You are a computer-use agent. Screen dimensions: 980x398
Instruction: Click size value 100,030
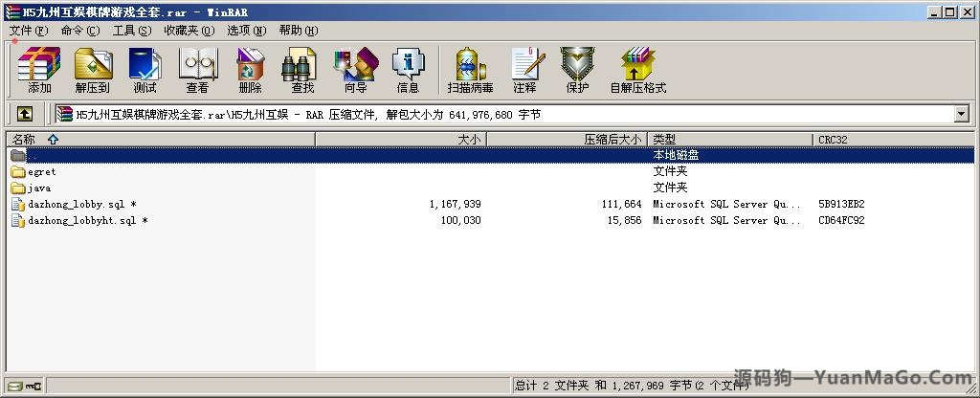click(460, 221)
